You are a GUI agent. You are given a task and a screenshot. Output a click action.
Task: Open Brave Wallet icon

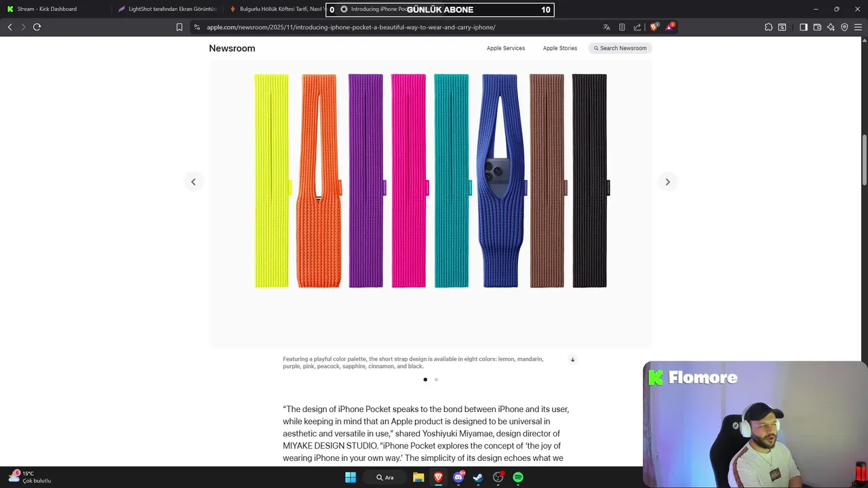[x=817, y=27]
